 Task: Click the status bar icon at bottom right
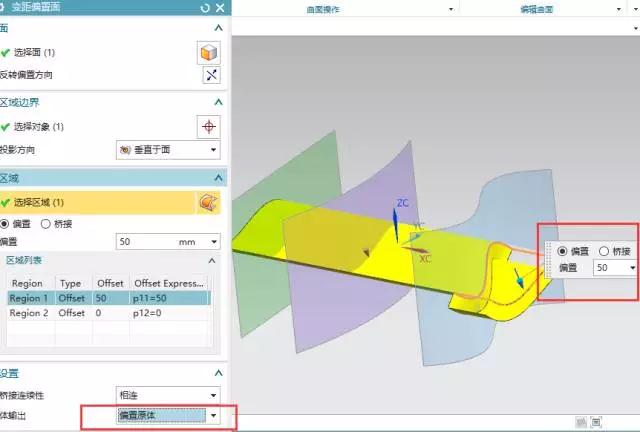596,423
